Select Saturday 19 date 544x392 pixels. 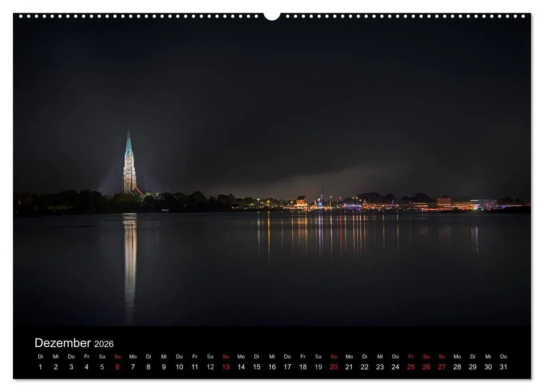(318, 367)
